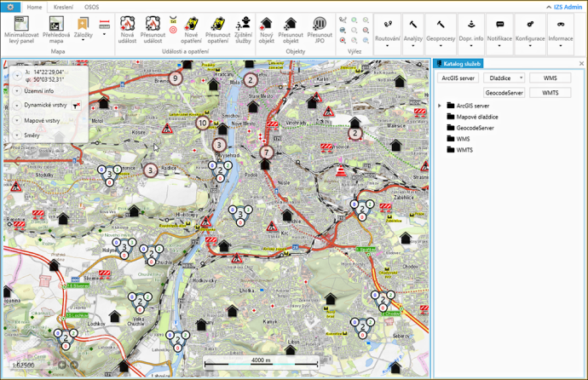The width and height of the screenshot is (588, 380).
Task: Click the GeocodeServer button
Action: tap(504, 93)
